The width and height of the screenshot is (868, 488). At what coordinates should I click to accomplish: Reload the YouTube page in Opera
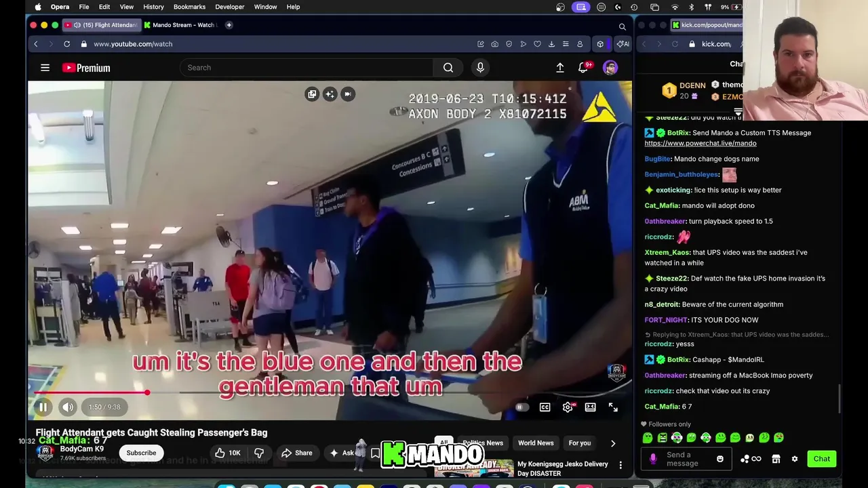click(66, 44)
